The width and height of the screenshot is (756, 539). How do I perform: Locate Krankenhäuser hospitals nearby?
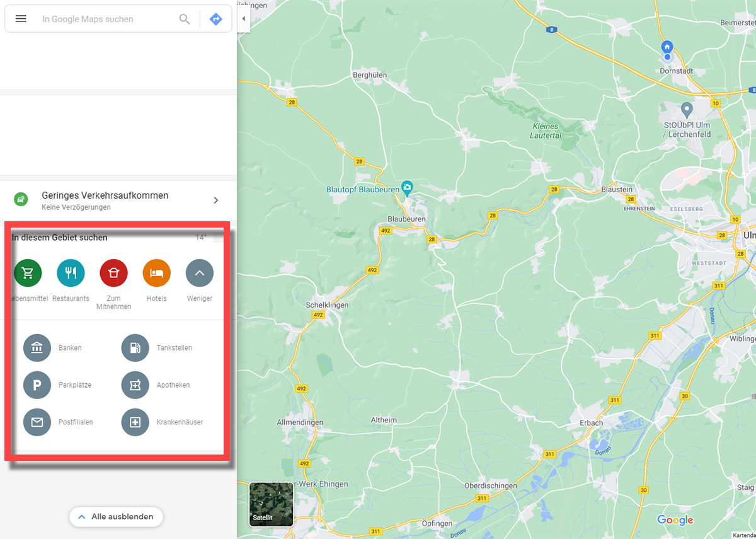pos(135,422)
